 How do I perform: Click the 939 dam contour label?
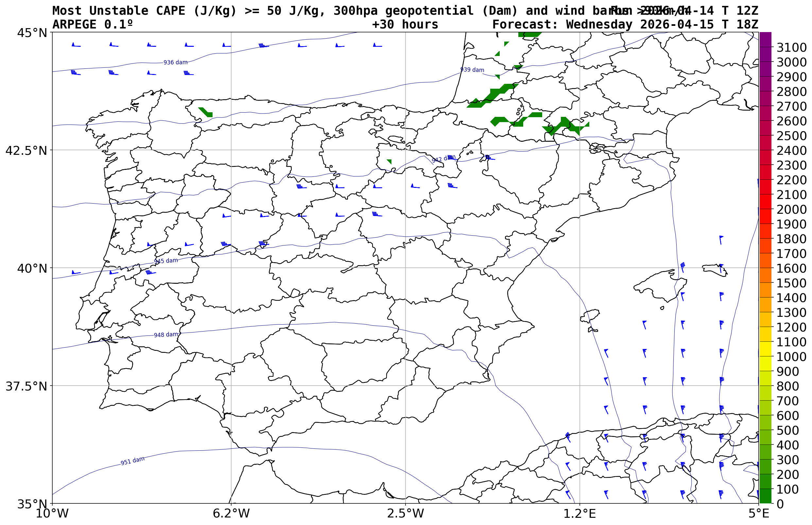click(x=472, y=70)
